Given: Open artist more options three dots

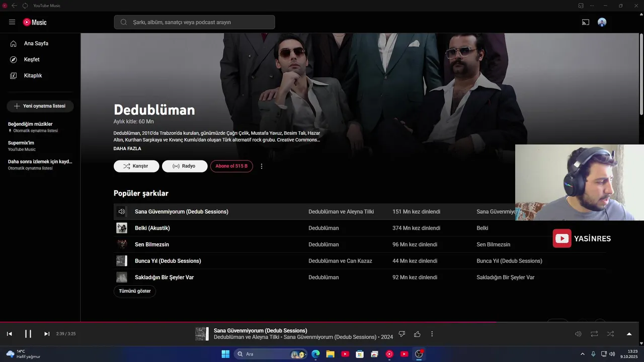Looking at the screenshot, I should click(x=261, y=166).
